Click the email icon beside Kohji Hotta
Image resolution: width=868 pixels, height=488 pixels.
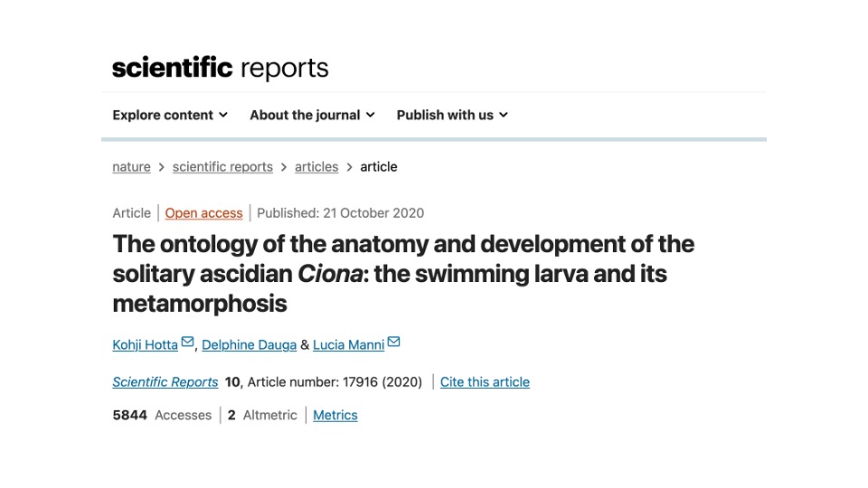[x=188, y=343]
